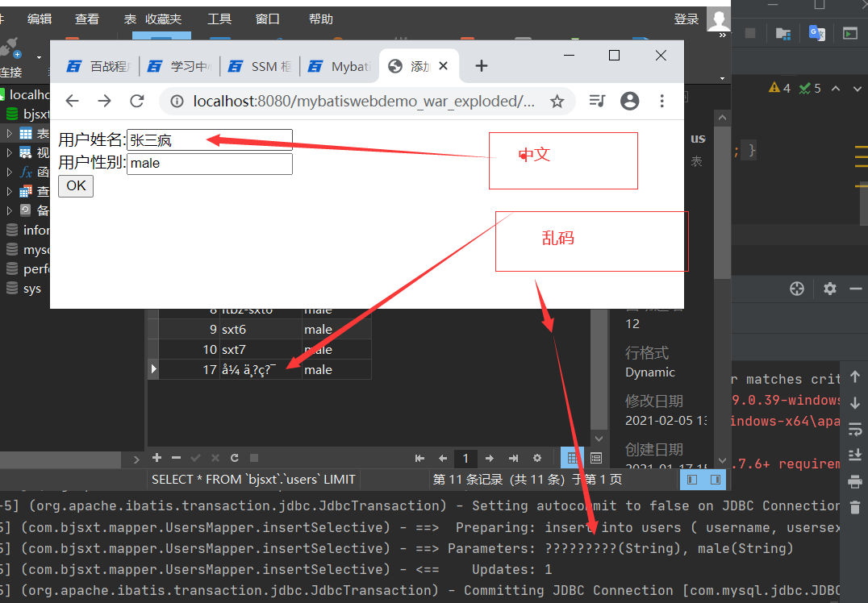Viewport: 868px width, 603px height.
Task: Open Navicat 工具 menu
Action: 219,19
